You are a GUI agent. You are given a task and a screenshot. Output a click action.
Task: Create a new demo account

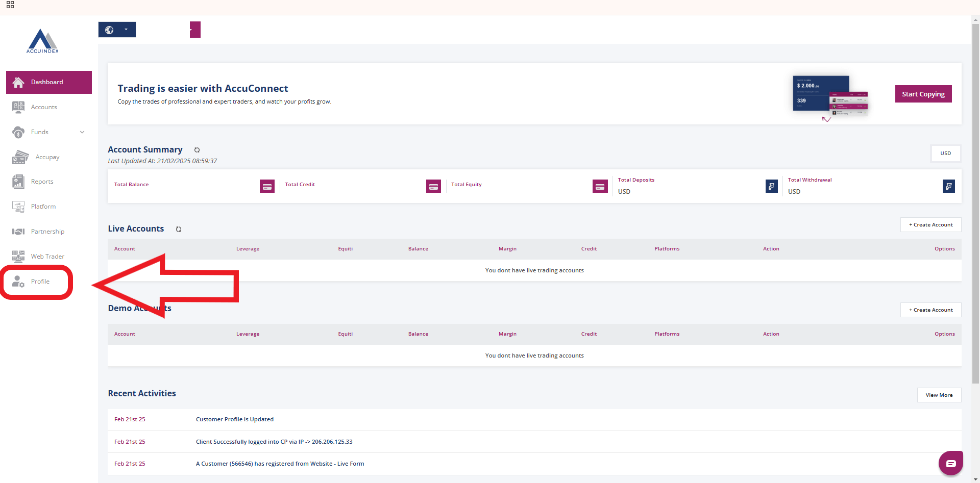pos(931,310)
